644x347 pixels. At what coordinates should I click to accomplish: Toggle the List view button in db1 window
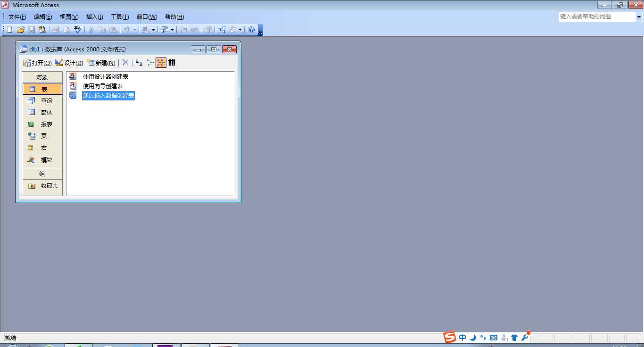point(161,62)
